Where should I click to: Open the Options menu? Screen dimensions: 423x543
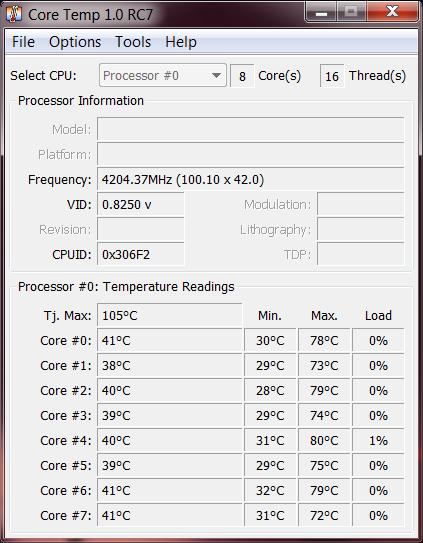(75, 42)
